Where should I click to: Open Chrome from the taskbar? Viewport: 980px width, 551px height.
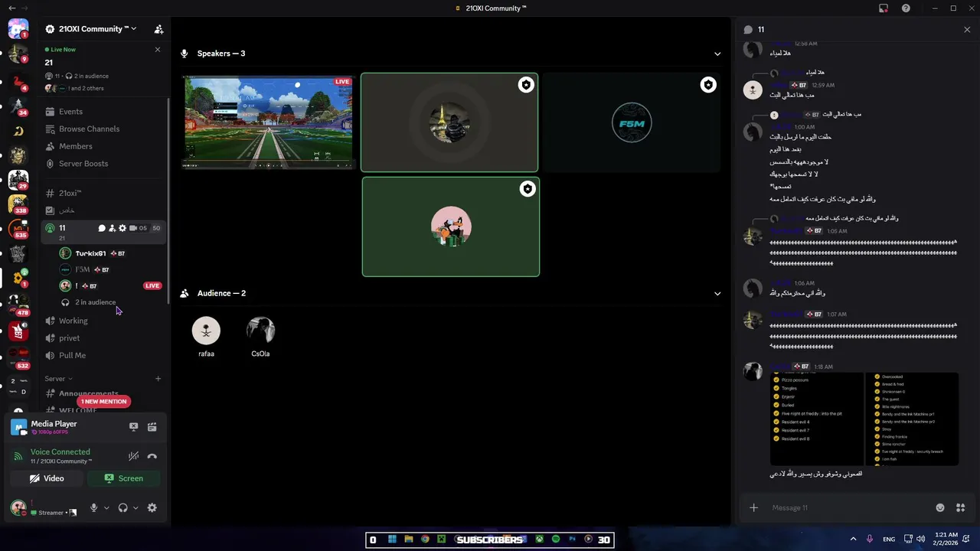(425, 540)
